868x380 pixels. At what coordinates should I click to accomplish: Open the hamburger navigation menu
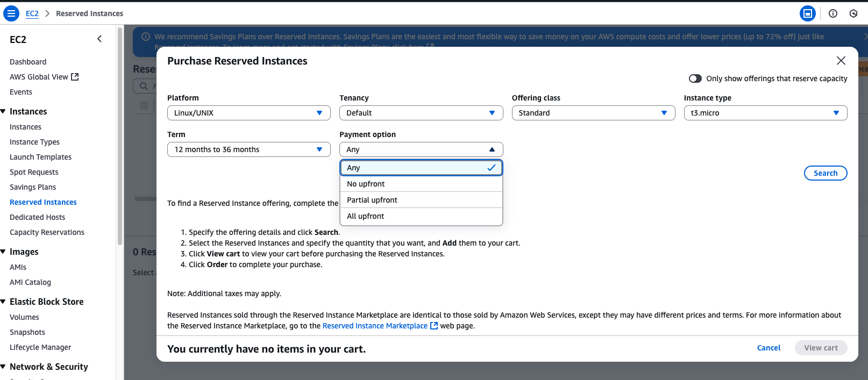pyautogui.click(x=11, y=13)
